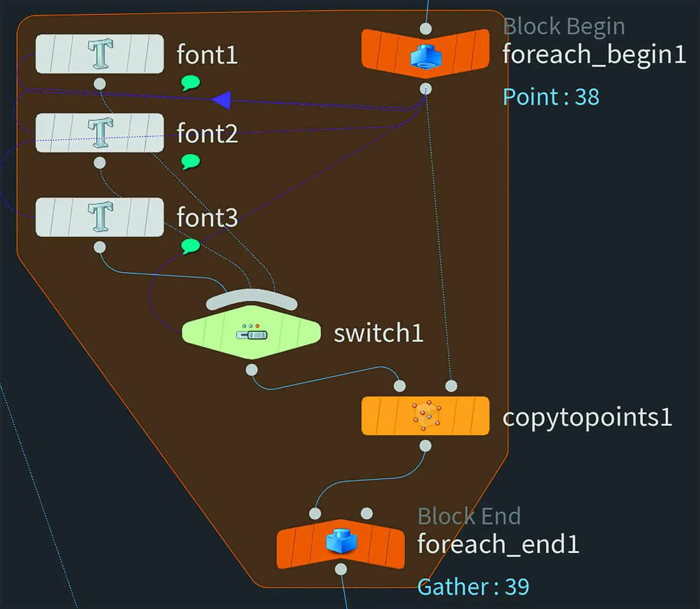Click the foreach_begin1 block icon

pos(426,56)
